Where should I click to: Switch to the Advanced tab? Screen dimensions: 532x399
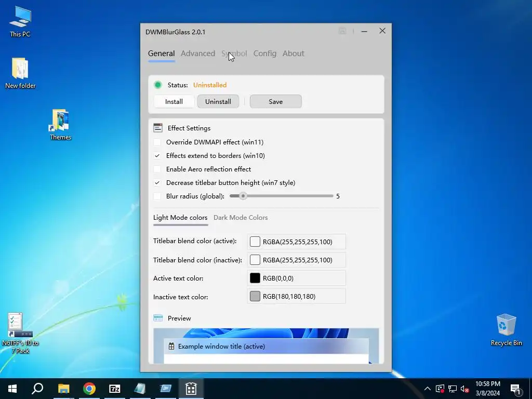click(198, 54)
